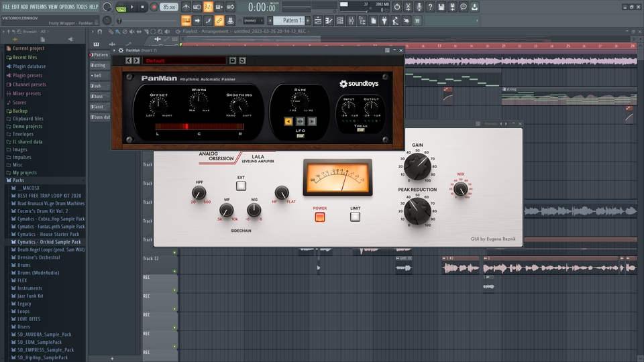Click the tempo field showing 85.000
This screenshot has height=362, width=644.
pyautogui.click(x=169, y=7)
